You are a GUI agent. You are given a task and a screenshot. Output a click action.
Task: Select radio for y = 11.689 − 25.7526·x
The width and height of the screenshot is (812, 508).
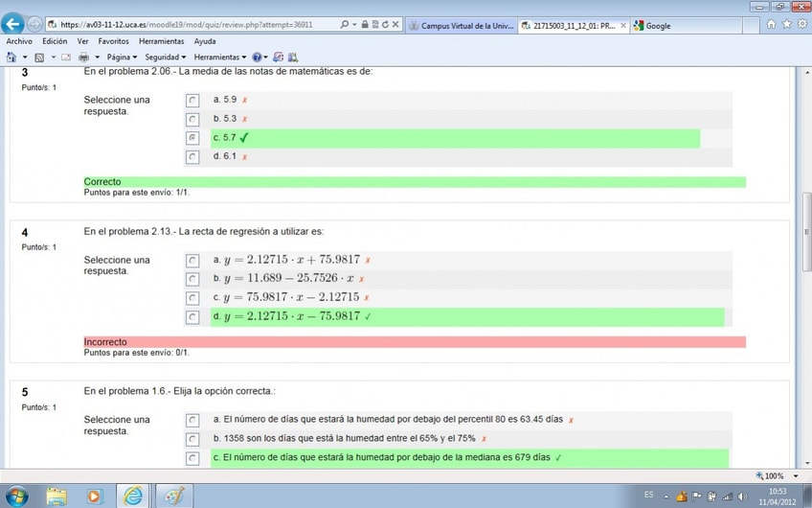(192, 280)
